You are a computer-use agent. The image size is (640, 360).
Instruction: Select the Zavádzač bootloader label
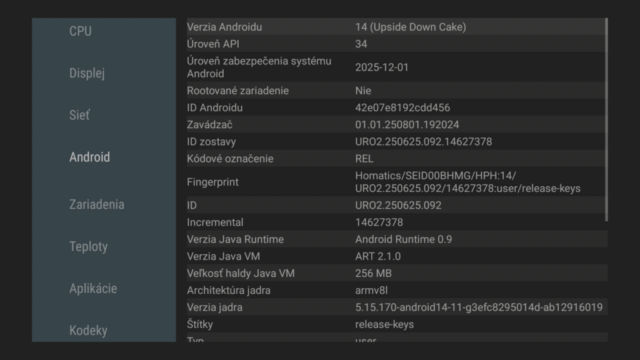[210, 124]
